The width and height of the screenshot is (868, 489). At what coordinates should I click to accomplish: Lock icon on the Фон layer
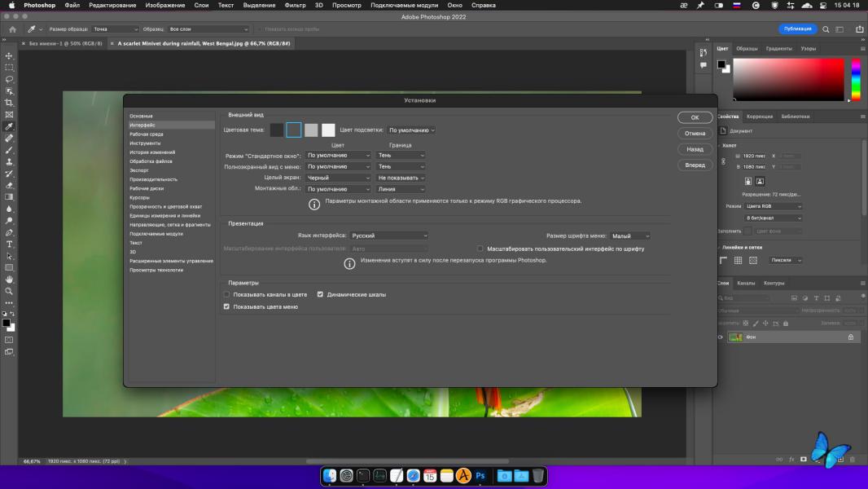pyautogui.click(x=851, y=337)
